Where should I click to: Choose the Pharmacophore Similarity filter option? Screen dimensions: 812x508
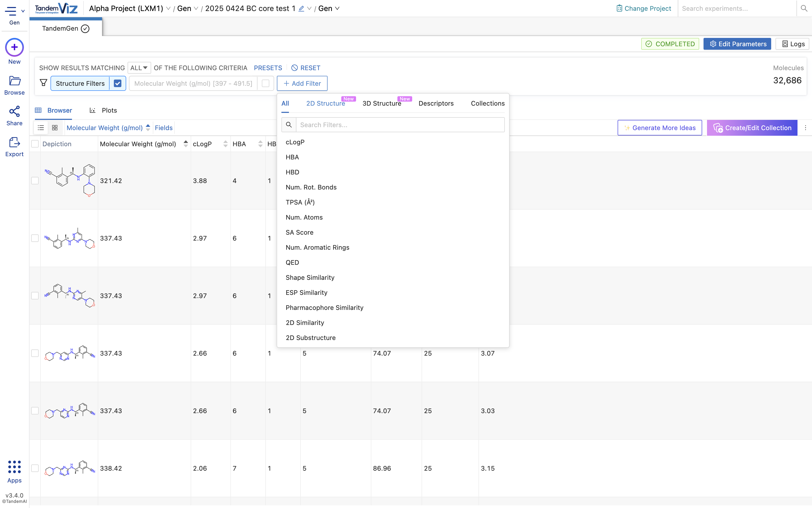393,307
